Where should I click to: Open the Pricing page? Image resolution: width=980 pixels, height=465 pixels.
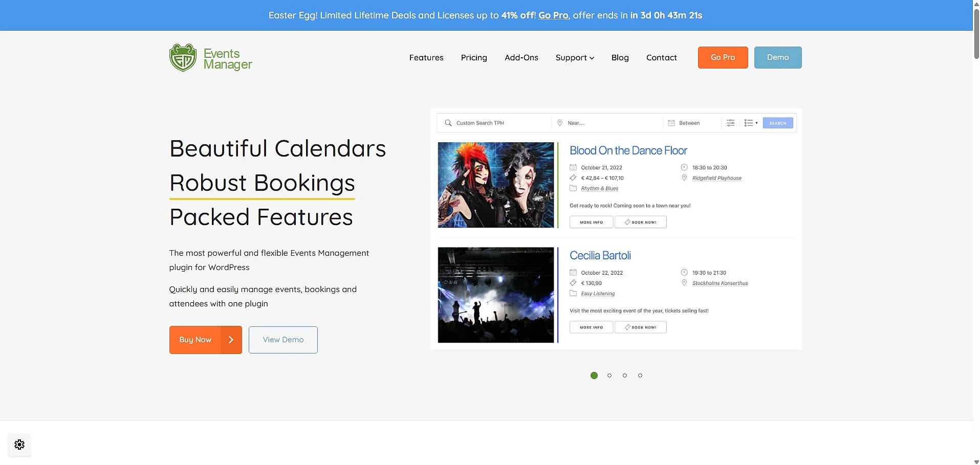(474, 57)
